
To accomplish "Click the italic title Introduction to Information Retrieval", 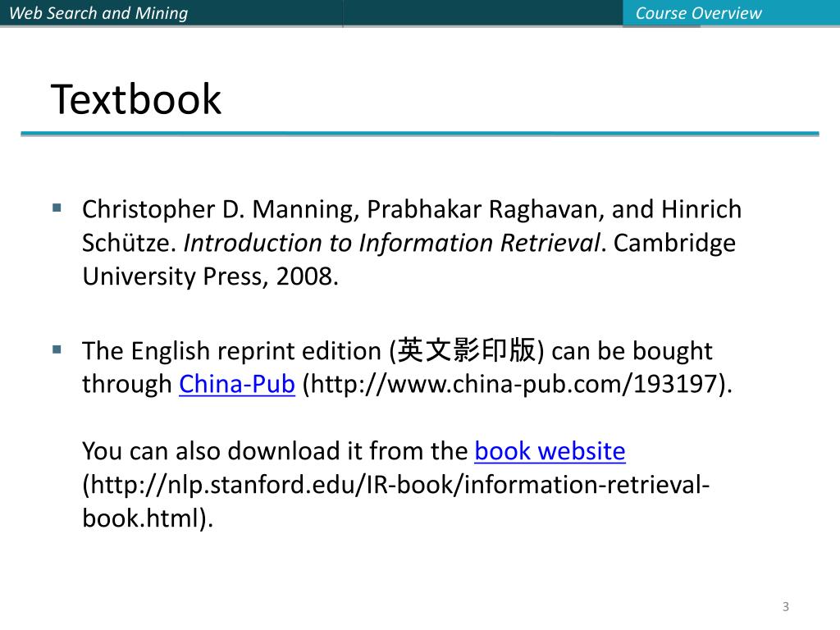I will [x=392, y=243].
